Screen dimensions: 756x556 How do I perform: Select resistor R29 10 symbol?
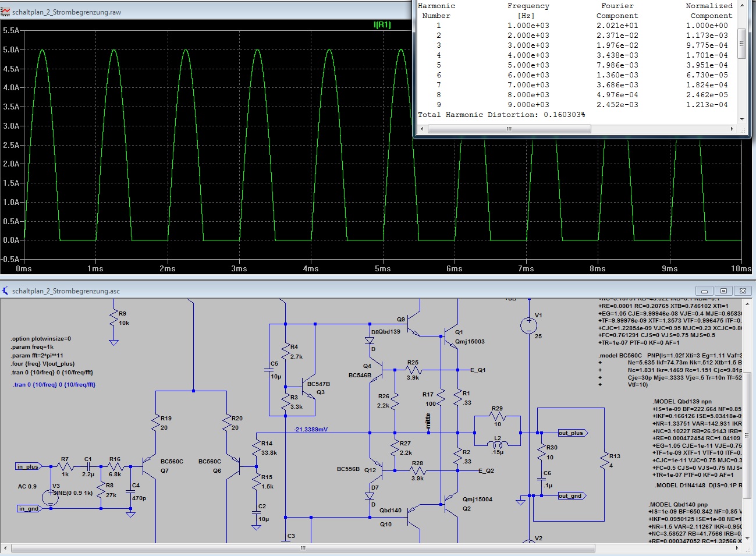(498, 416)
